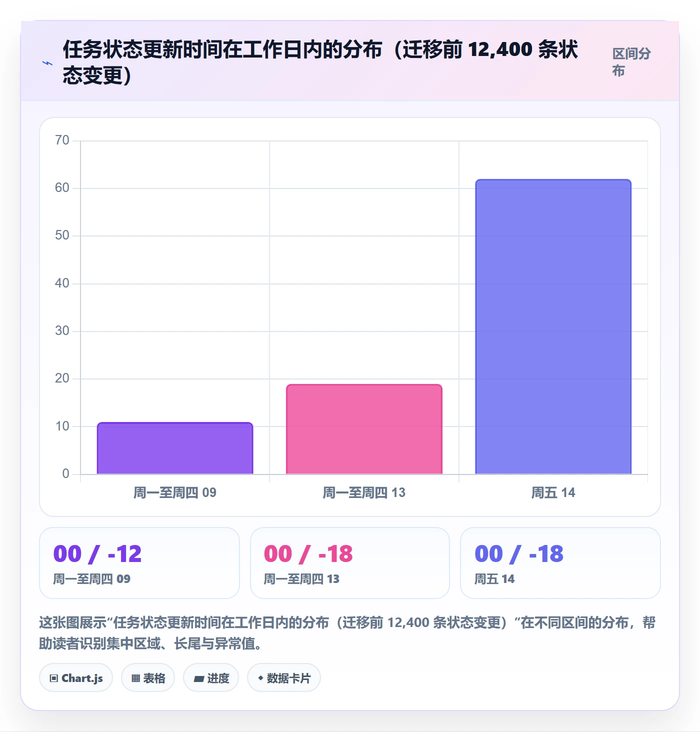Open the blue 00 / -18 周五 14 card
The height and width of the screenshot is (732, 700).
pos(560,563)
